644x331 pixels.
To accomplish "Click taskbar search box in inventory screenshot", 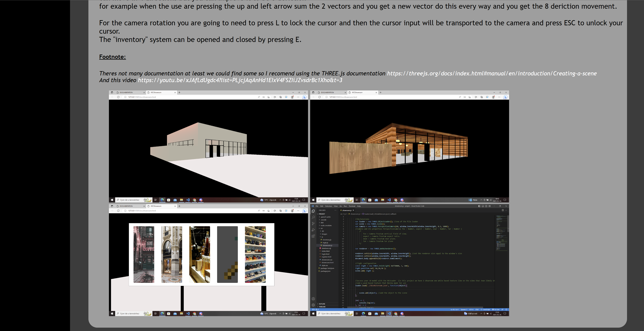I will click(134, 313).
